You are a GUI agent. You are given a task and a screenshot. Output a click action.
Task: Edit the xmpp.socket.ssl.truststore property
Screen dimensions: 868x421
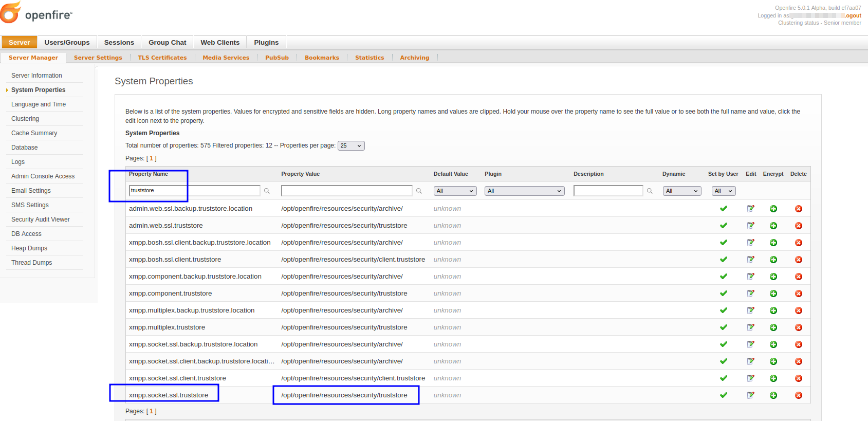tap(751, 395)
